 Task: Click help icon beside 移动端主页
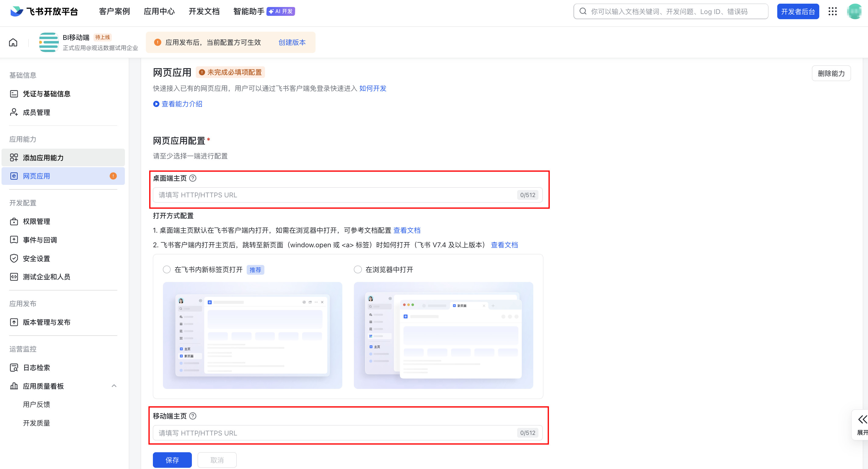click(193, 416)
